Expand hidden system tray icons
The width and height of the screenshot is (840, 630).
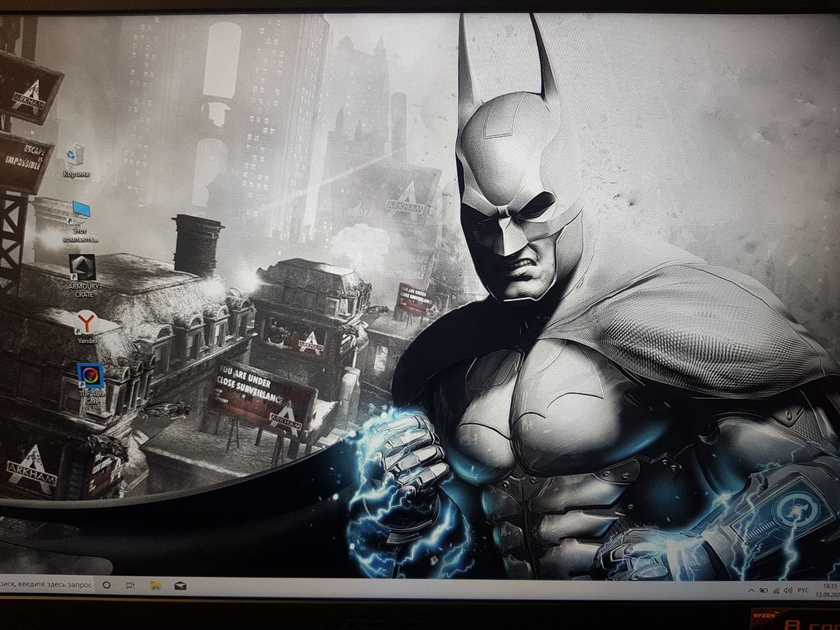(751, 591)
